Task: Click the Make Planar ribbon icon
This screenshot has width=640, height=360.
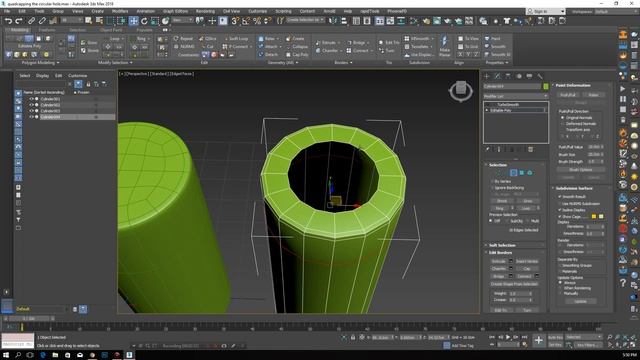Action: point(444,46)
